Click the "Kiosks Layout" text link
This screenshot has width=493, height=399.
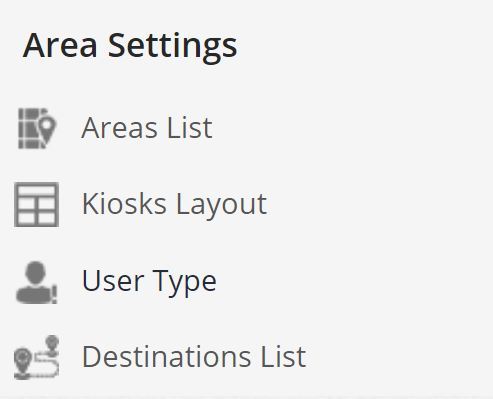point(174,204)
